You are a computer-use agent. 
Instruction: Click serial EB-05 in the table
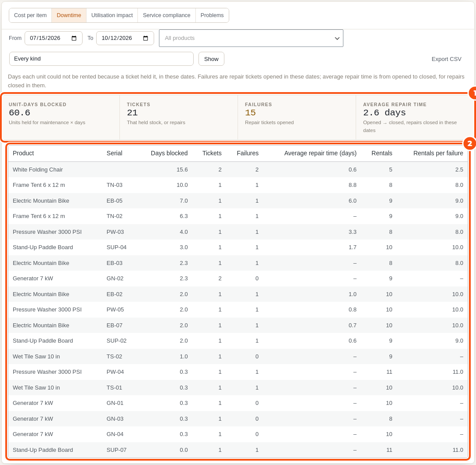[x=115, y=201]
